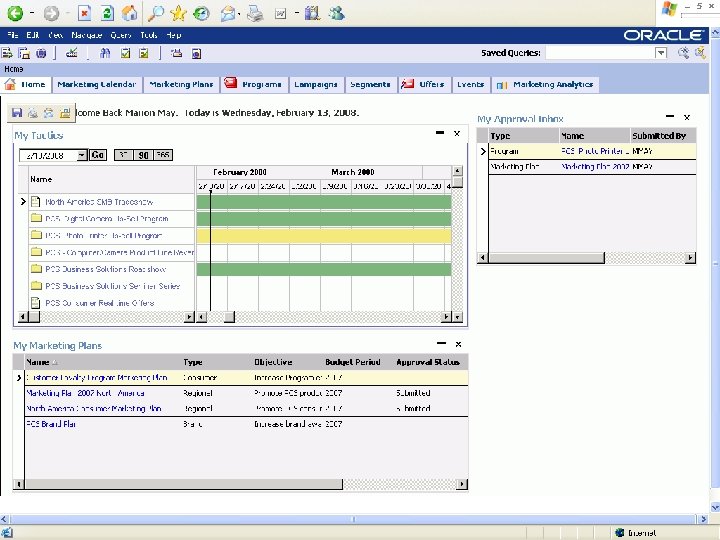The image size is (720, 540).
Task: Open PCS Photo Printer link in Approval Inbox
Action: point(595,151)
